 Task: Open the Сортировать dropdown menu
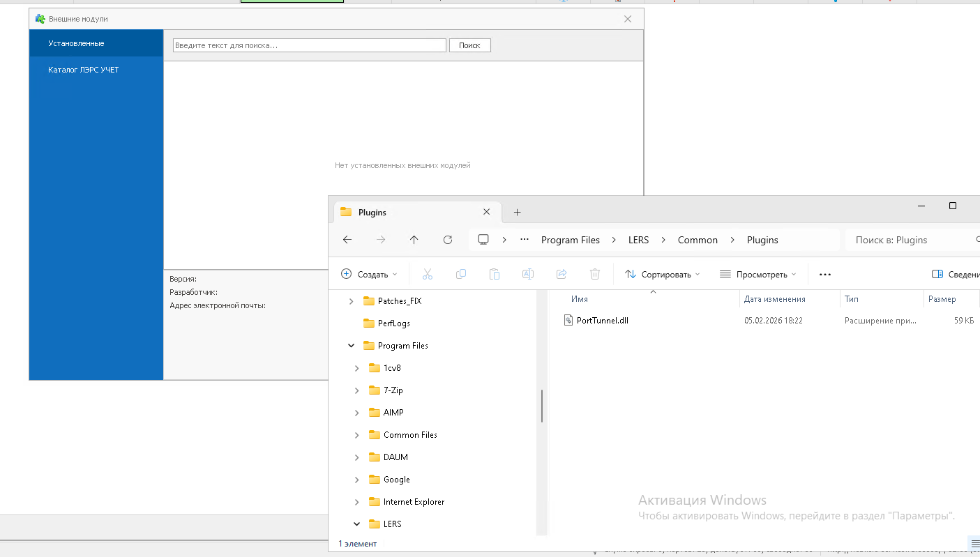coord(662,275)
